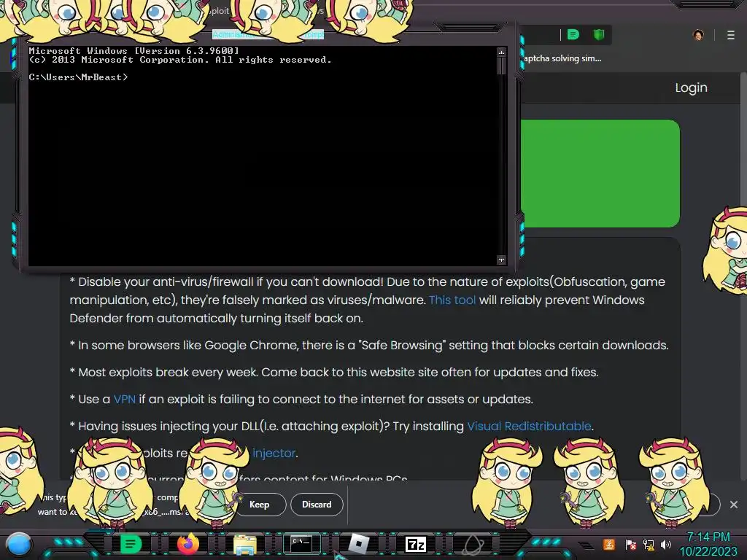Click the Login link on the webpage

click(x=692, y=87)
